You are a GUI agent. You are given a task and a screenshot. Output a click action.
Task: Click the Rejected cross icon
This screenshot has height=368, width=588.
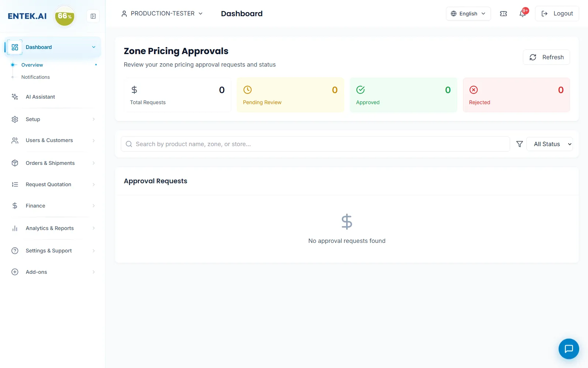click(x=474, y=90)
